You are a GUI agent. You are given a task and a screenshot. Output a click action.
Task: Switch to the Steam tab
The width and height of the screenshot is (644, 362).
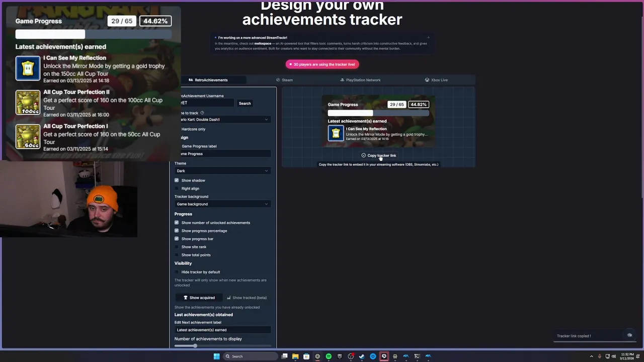tap(284, 80)
